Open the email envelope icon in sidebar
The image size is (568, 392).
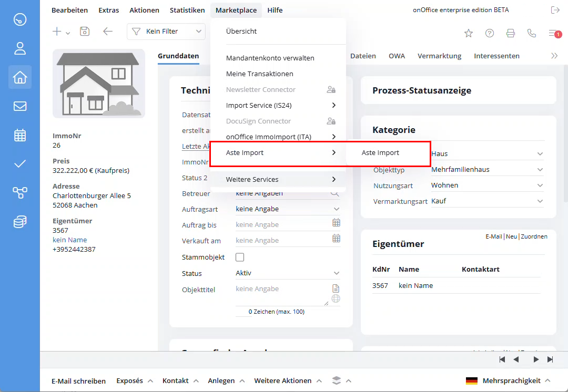pyautogui.click(x=20, y=106)
